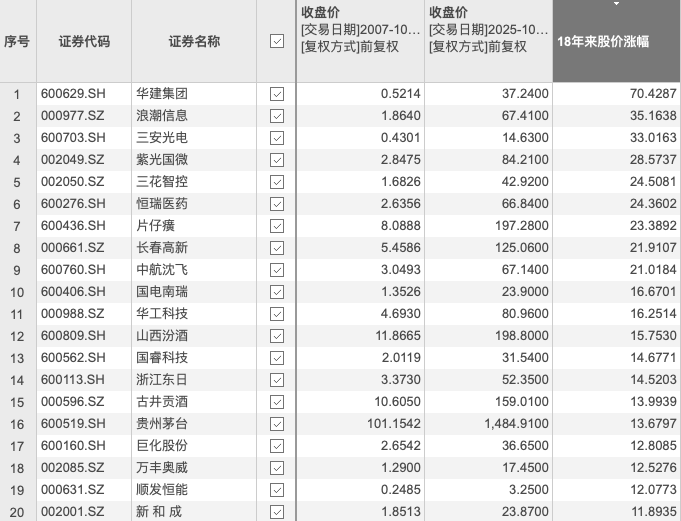The width and height of the screenshot is (681, 521).
Task: Click the 2007 closing price 0.5214
Action: tap(400, 94)
